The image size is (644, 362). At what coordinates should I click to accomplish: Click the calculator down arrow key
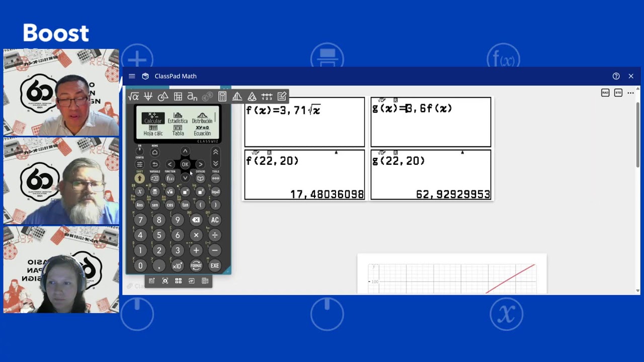click(185, 177)
